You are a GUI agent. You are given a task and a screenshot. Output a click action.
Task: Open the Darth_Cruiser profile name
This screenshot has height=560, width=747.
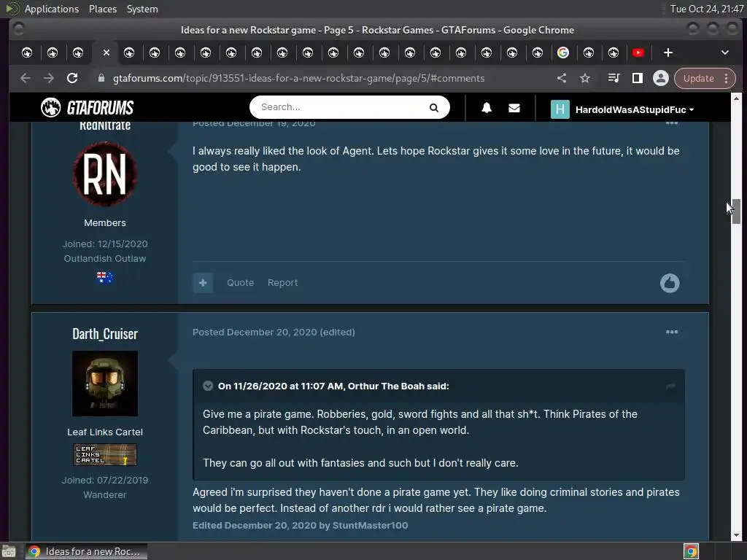point(105,334)
